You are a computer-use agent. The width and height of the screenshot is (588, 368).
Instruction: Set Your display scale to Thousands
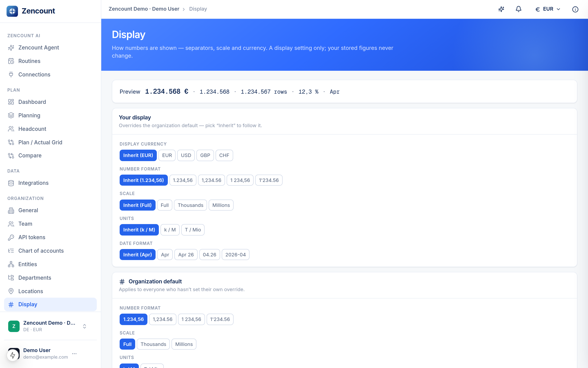190,205
